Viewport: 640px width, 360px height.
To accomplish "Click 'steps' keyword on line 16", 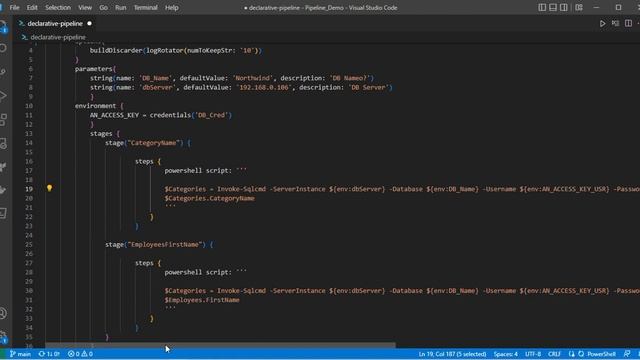I will pyautogui.click(x=144, y=161).
